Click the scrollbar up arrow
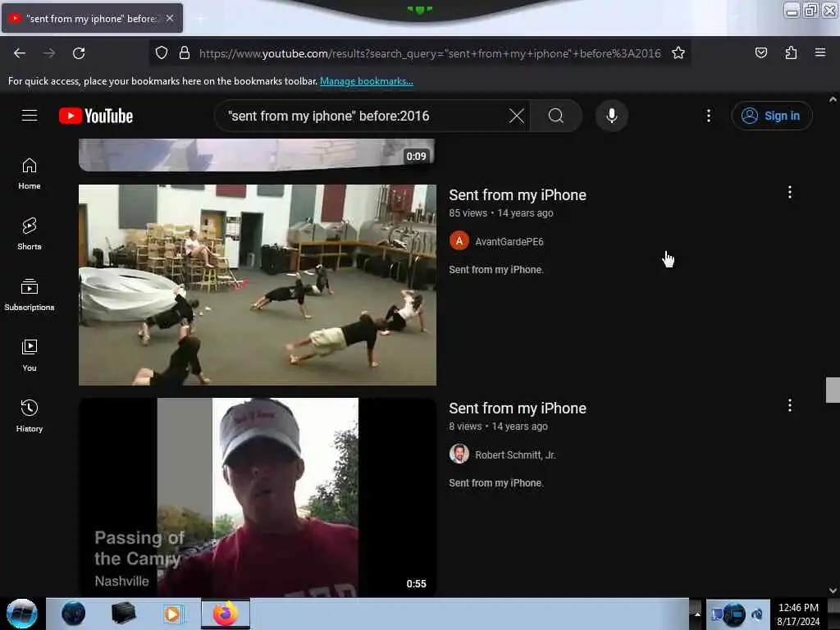This screenshot has width=840, height=630. [833, 99]
